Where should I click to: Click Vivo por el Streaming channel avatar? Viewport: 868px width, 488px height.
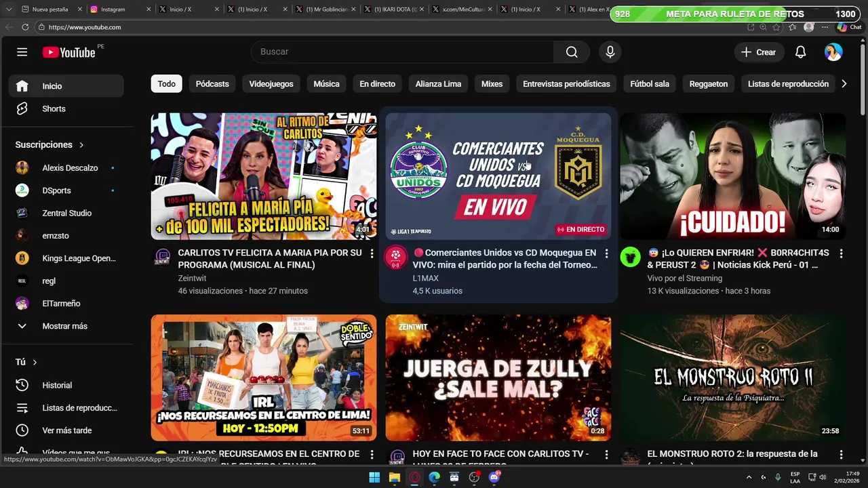pos(630,257)
